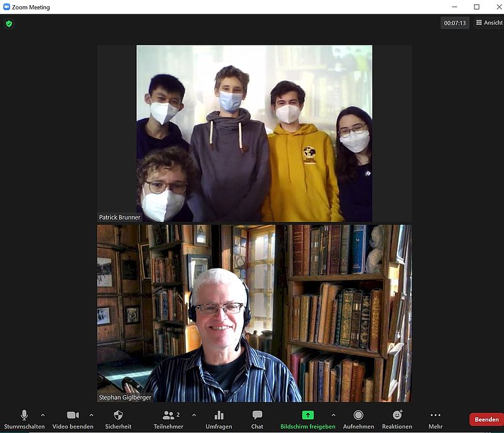Stop camera with Video beenden
This screenshot has width=504, height=433.
point(73,419)
